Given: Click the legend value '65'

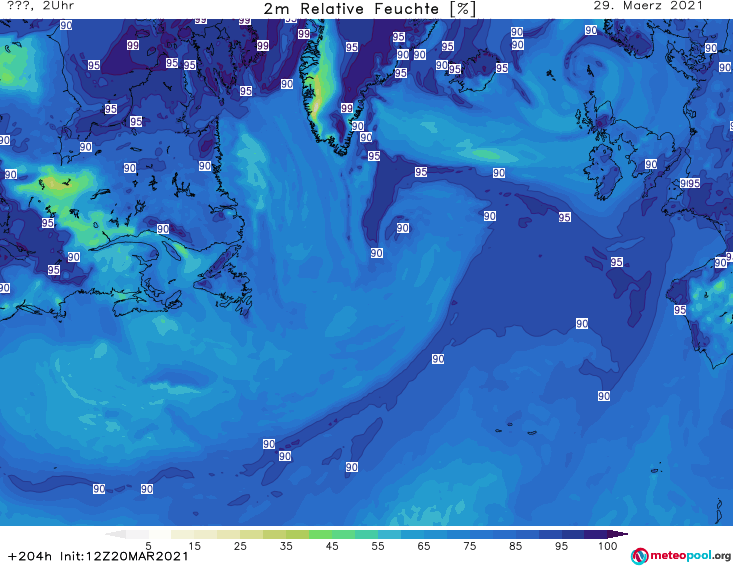Looking at the screenshot, I should pos(424,546).
